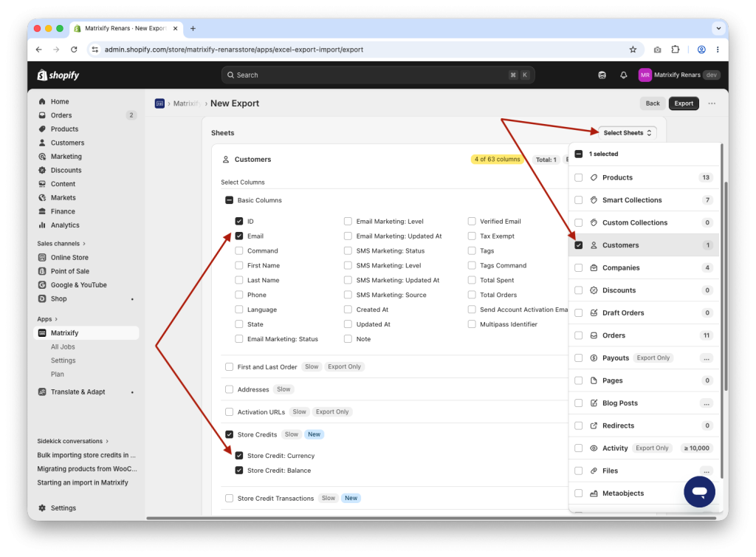Click the Content icon in sidebar
The width and height of the screenshot is (756, 557).
[42, 184]
